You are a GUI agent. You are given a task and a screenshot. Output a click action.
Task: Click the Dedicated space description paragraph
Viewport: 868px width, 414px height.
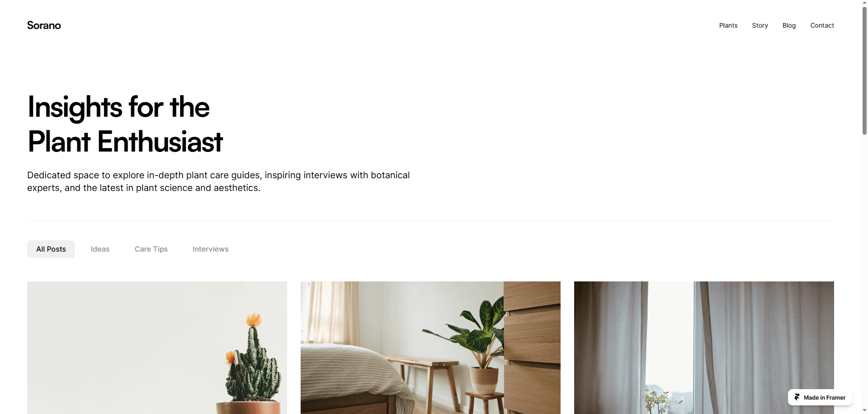coord(218,181)
